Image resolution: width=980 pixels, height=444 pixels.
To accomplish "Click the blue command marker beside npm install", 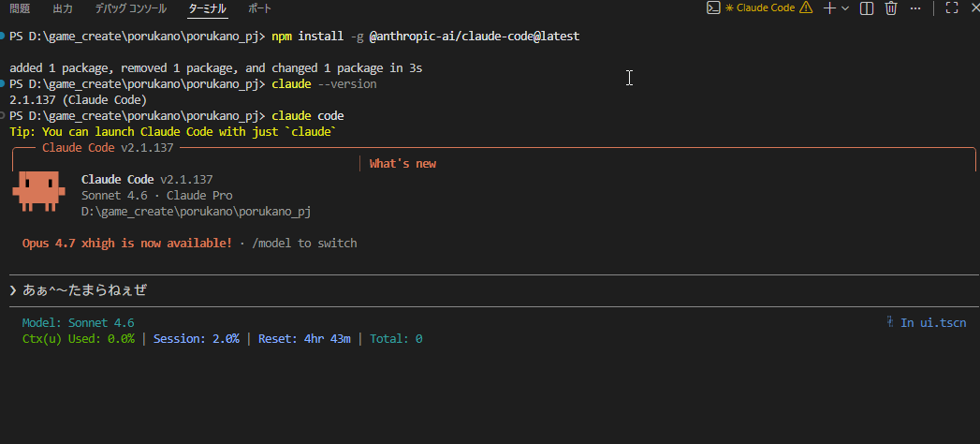I will 4,37.
